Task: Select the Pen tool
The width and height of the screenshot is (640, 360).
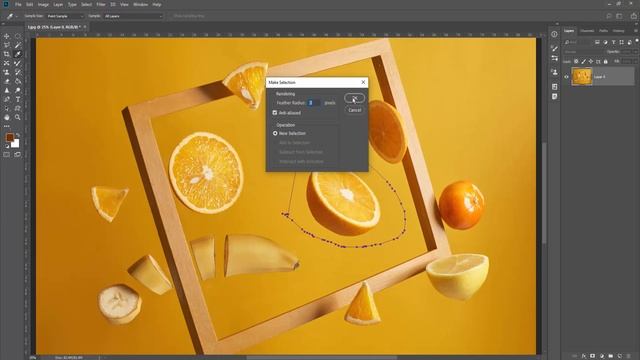Action: (7, 99)
